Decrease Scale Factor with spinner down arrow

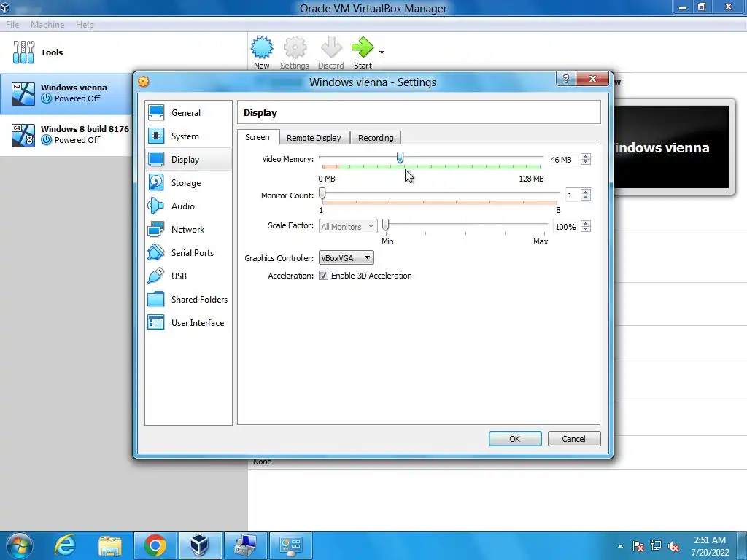tap(586, 230)
